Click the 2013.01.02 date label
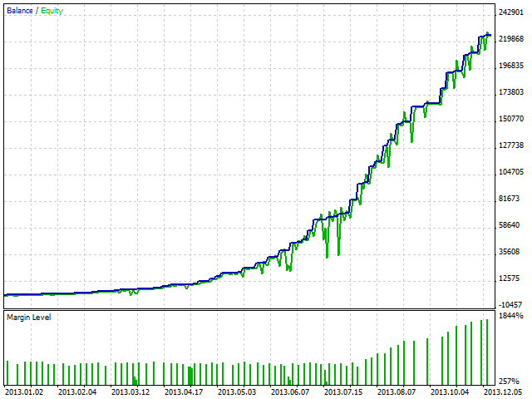The width and height of the screenshot is (532, 399). coord(24,392)
